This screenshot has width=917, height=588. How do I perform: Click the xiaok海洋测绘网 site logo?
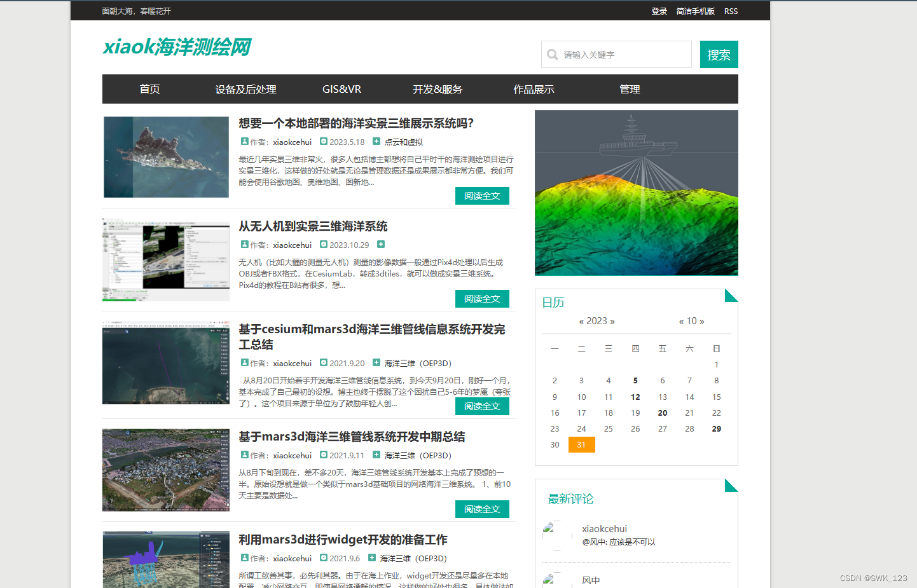[177, 46]
